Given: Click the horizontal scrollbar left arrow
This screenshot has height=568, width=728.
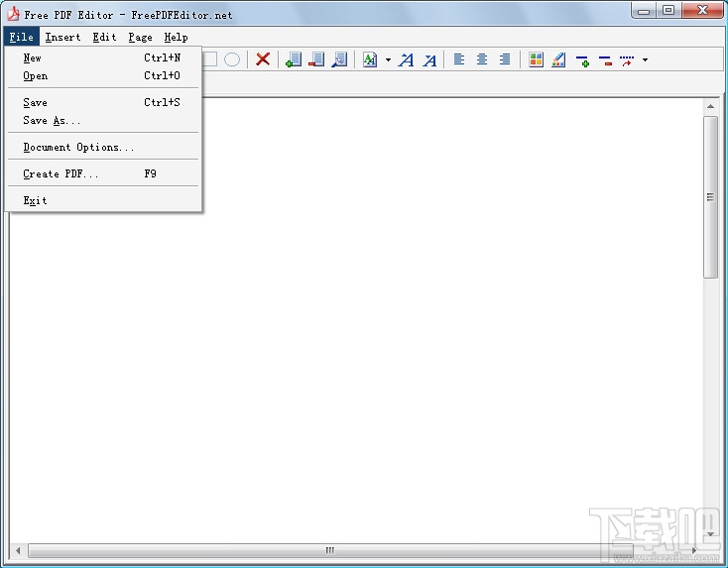Looking at the screenshot, I should point(18,551).
